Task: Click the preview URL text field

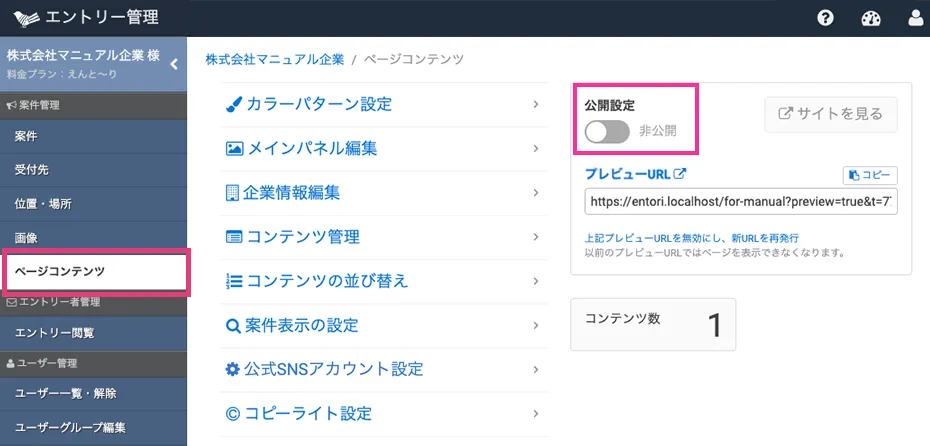Action: point(741,202)
